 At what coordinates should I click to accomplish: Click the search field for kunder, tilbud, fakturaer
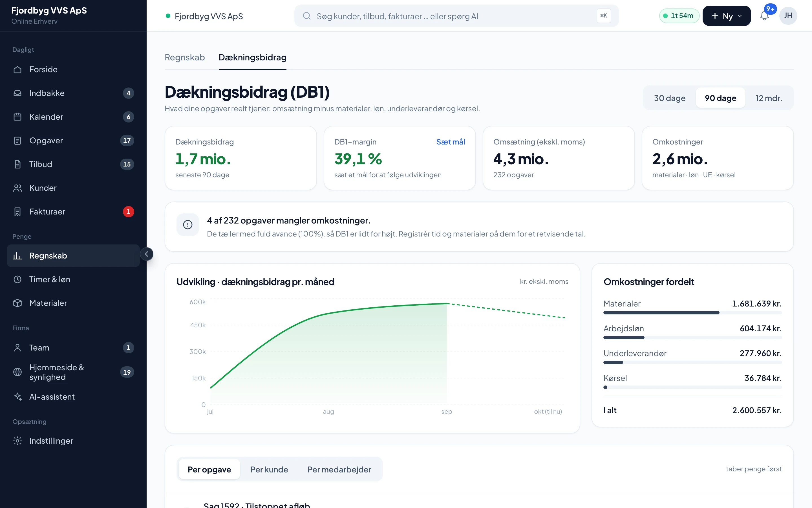coord(457,16)
